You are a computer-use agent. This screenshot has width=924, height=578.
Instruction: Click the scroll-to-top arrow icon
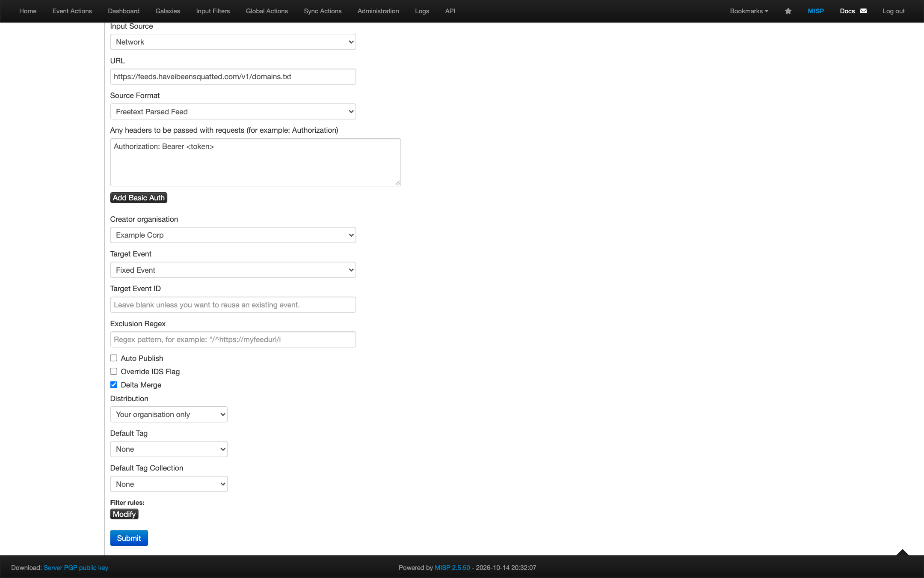pos(903,552)
